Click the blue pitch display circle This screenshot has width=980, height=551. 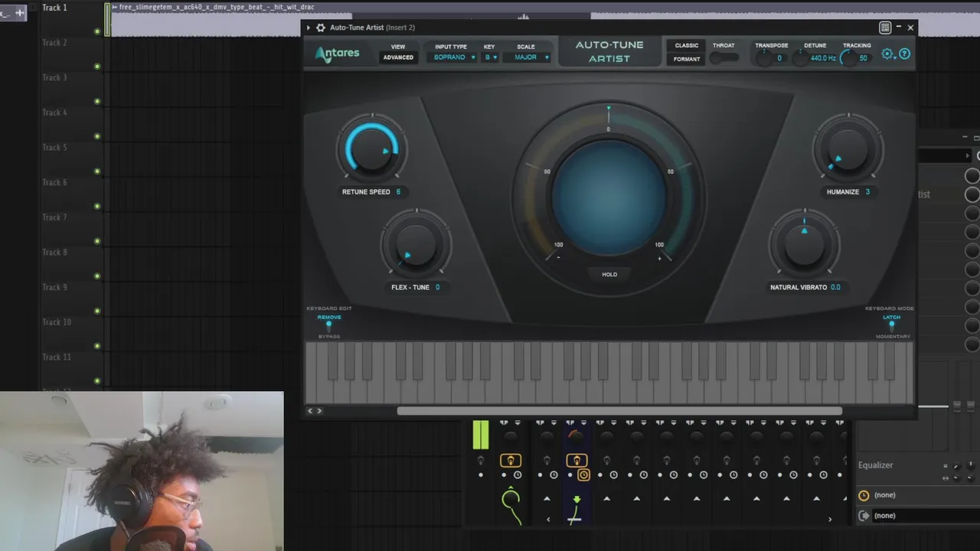pos(609,197)
